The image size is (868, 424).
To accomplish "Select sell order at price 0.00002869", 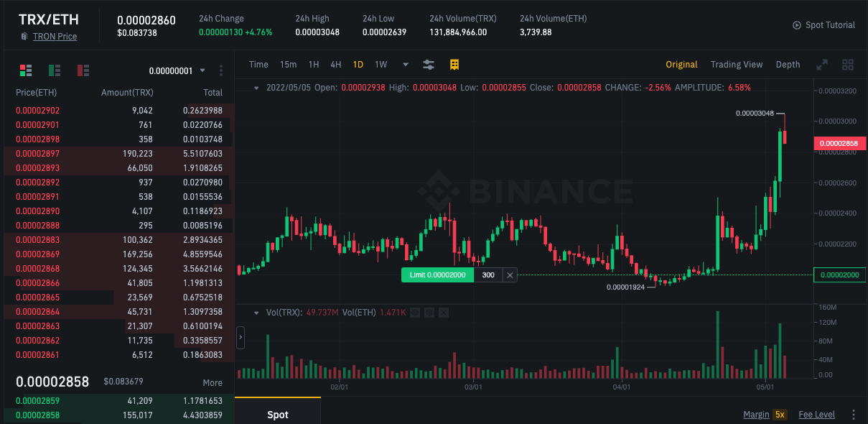I will pyautogui.click(x=118, y=254).
